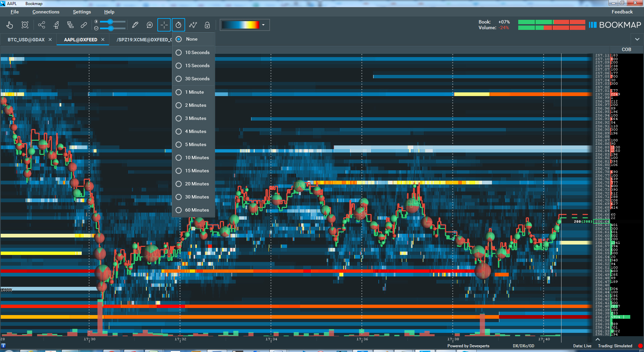Open the hierarchy layout icon
Viewport: 644px width, 352px height.
(x=70, y=25)
